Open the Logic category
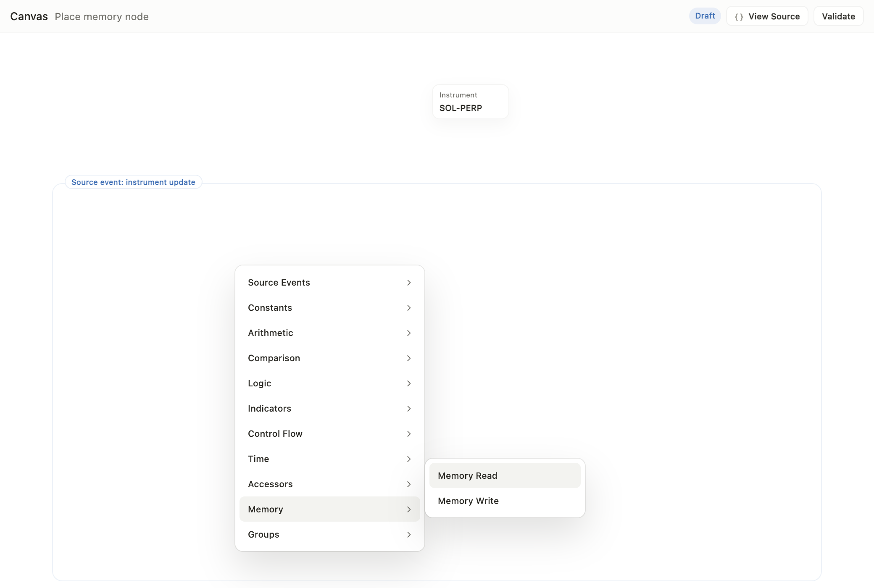 coord(329,383)
